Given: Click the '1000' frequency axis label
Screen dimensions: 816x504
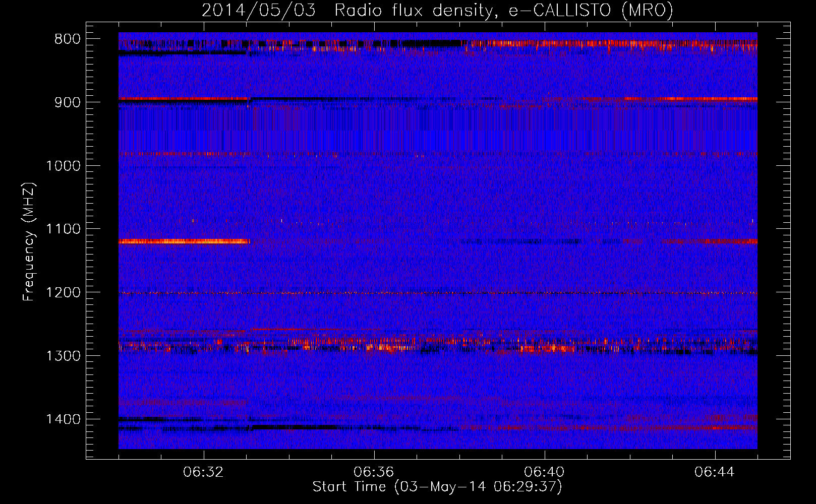Looking at the screenshot, I should (63, 166).
